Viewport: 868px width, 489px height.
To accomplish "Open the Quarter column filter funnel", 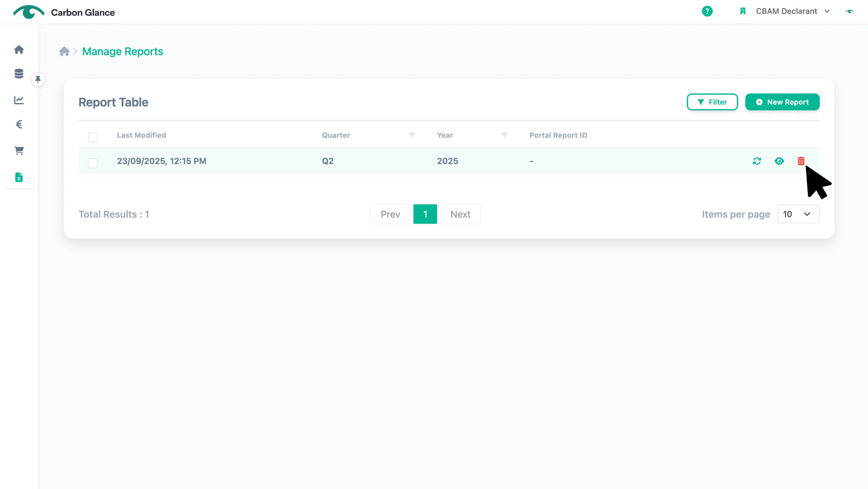I will (x=412, y=135).
